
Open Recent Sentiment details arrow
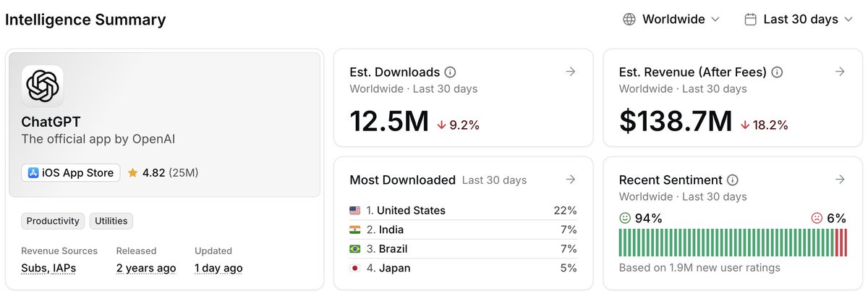[x=840, y=179]
